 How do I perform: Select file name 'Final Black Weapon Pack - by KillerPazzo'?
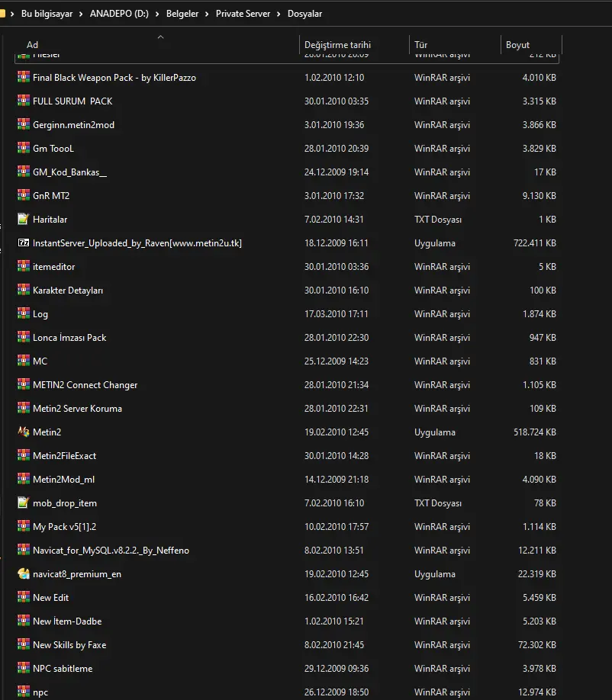click(114, 78)
